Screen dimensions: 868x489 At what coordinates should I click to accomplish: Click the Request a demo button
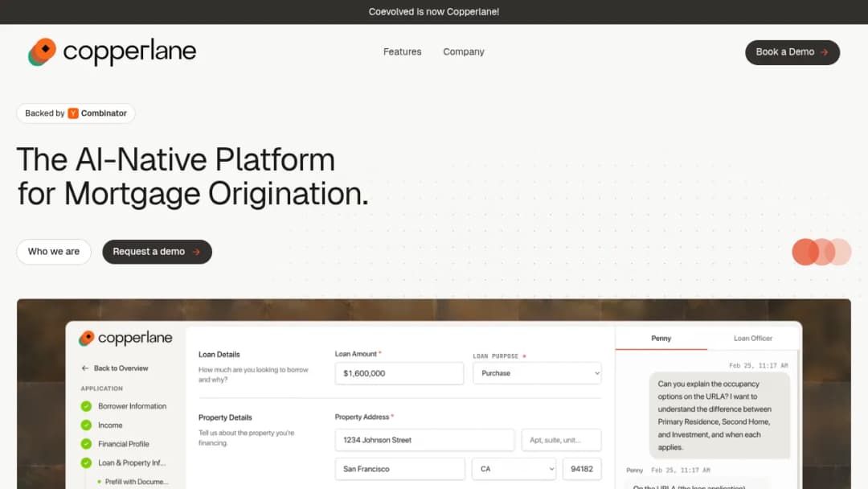tap(158, 252)
